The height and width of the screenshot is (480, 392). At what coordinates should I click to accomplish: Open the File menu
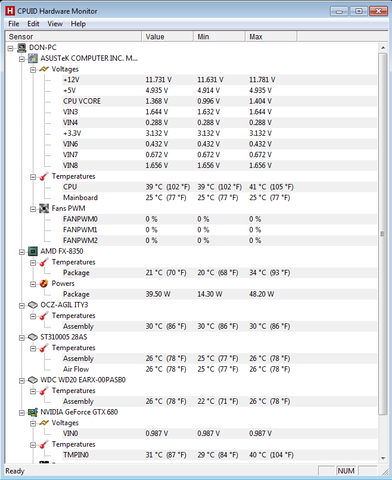pos(14,24)
